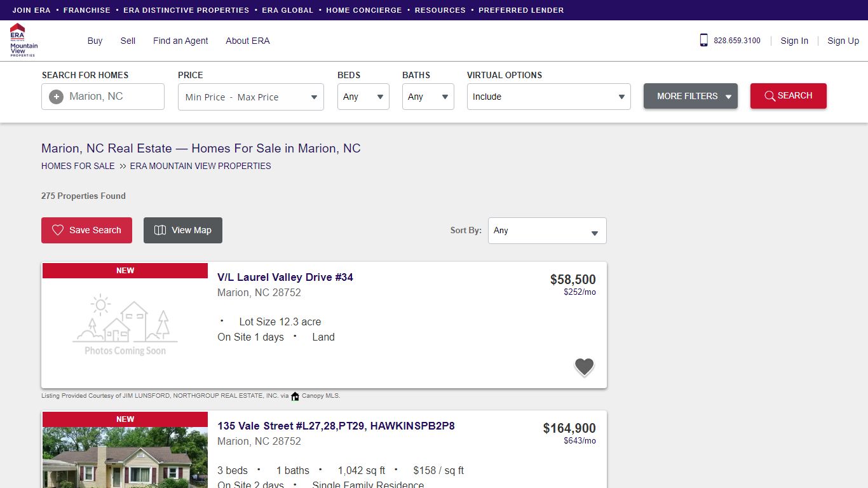Click $164,900 price text
868x488 pixels.
tap(569, 428)
